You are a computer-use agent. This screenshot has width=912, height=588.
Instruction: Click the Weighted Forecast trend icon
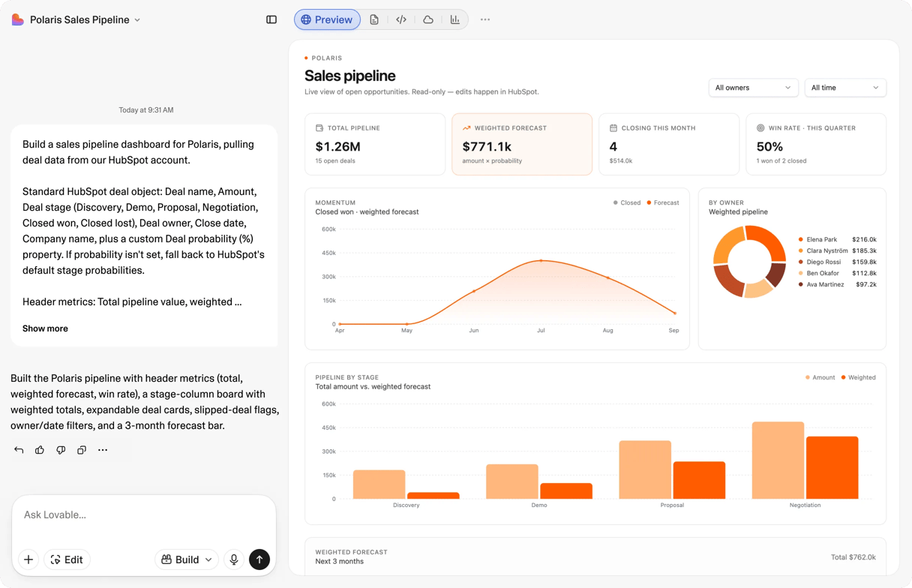click(466, 128)
